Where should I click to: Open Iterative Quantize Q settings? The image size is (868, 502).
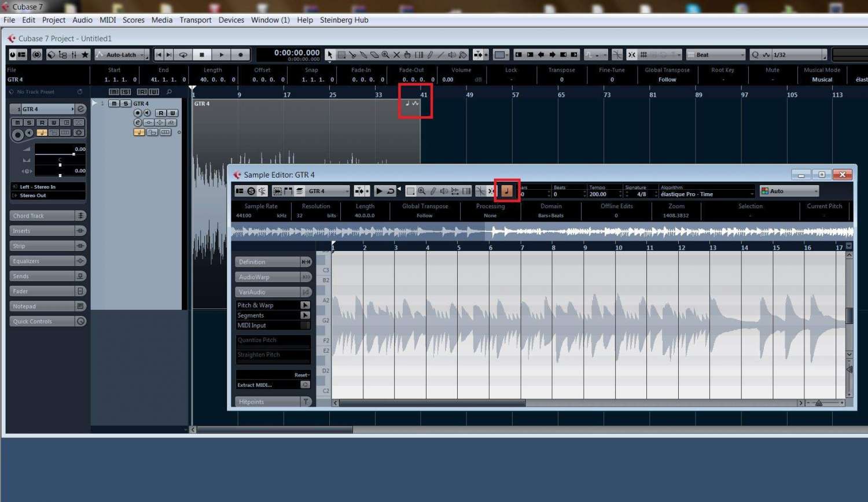[x=755, y=55]
